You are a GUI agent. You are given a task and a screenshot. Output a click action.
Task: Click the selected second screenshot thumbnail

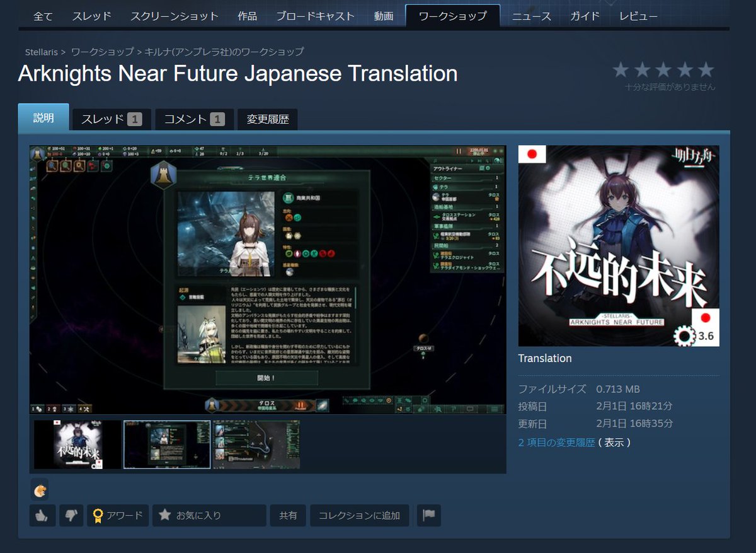(x=167, y=445)
